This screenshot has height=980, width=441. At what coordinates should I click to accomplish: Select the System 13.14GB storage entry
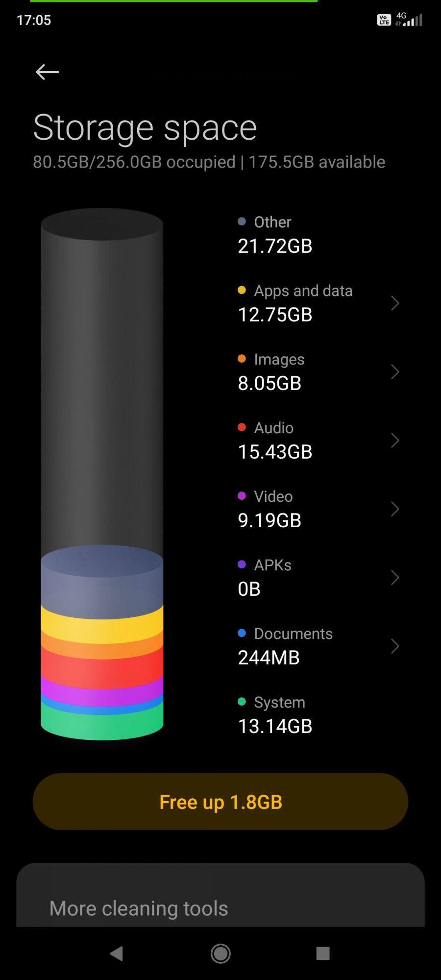point(275,715)
